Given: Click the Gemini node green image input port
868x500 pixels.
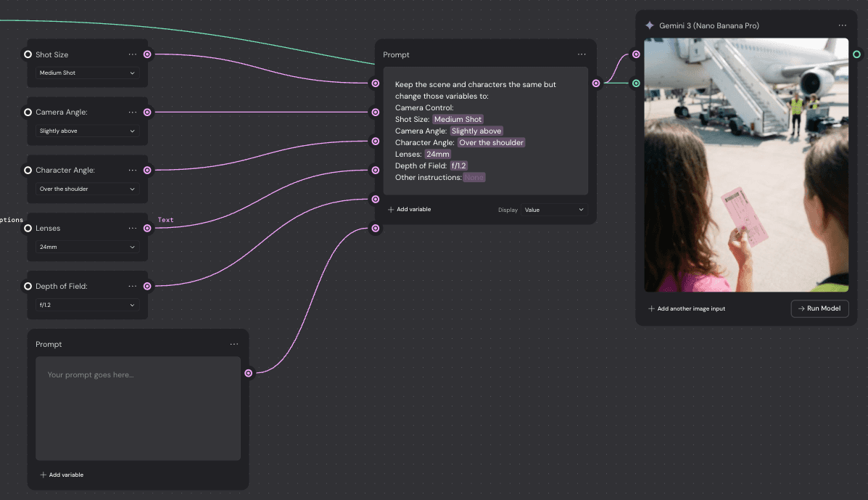Looking at the screenshot, I should click(x=636, y=83).
